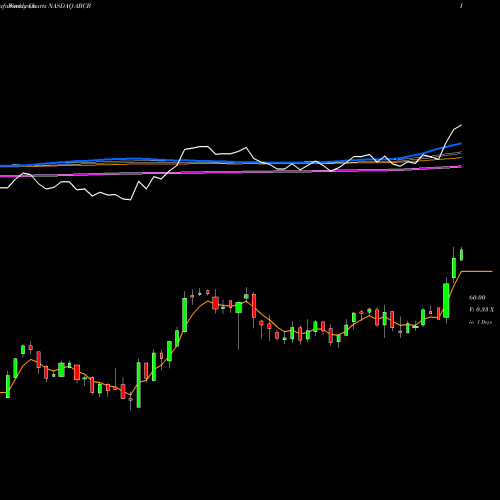Click the NASDAQ ABCB ticker title
Viewport: 500px width, 500px height.
[70, 6]
